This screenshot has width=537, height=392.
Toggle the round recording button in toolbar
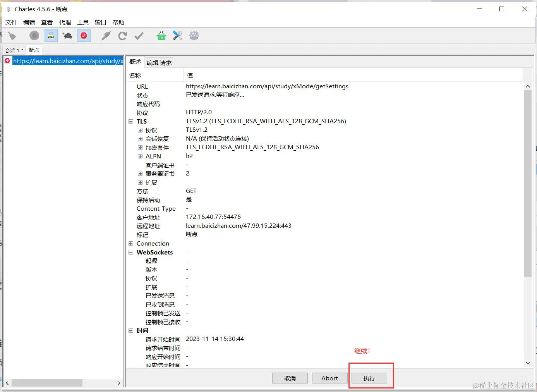coord(34,36)
